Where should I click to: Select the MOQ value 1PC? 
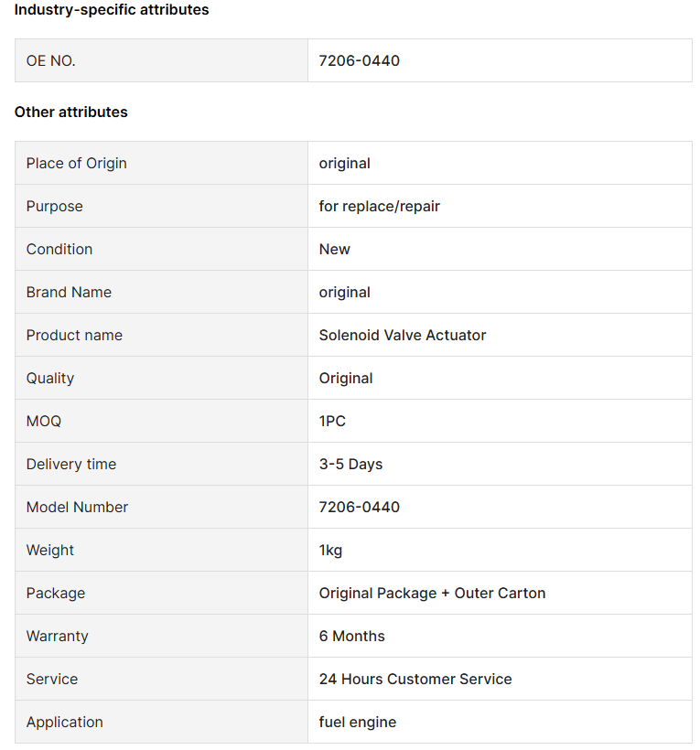pyautogui.click(x=332, y=422)
